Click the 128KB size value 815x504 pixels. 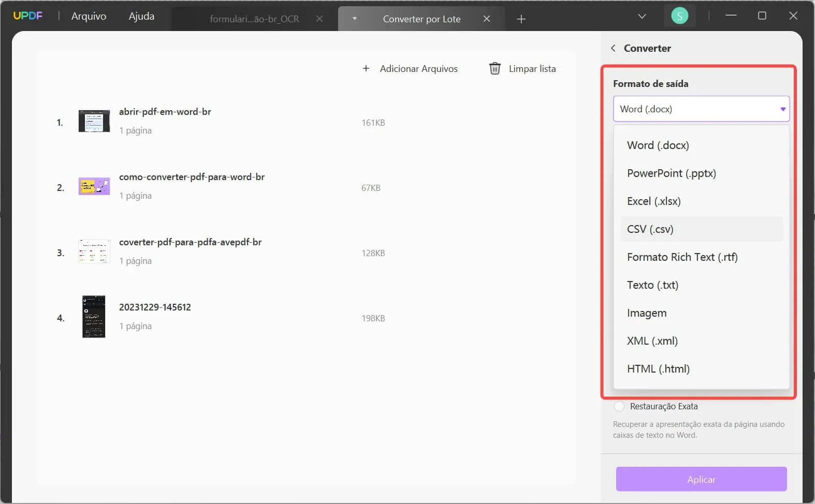tap(373, 253)
